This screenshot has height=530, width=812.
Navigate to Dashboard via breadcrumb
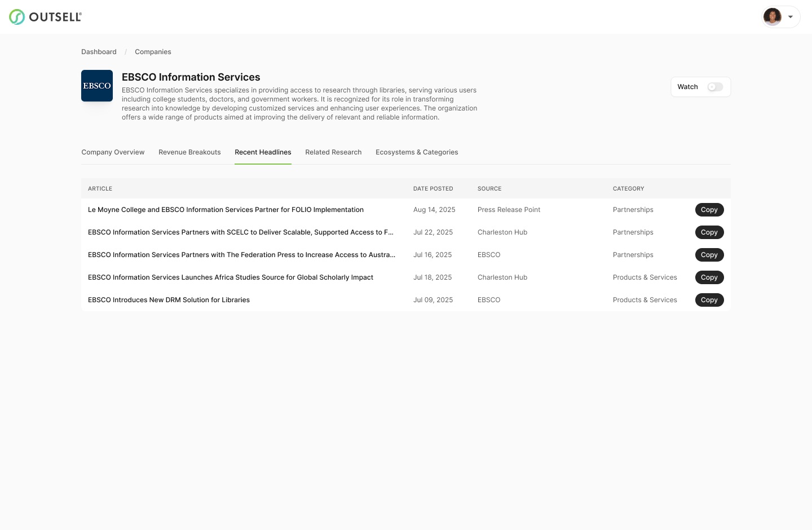[99, 52]
